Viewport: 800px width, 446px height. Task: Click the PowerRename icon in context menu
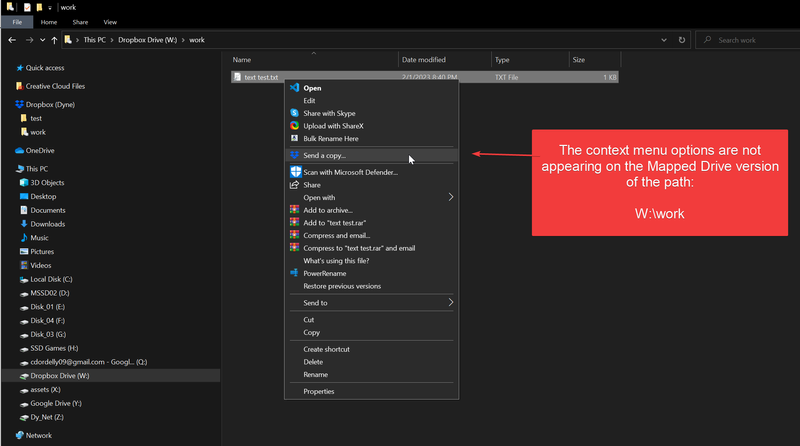pos(294,273)
